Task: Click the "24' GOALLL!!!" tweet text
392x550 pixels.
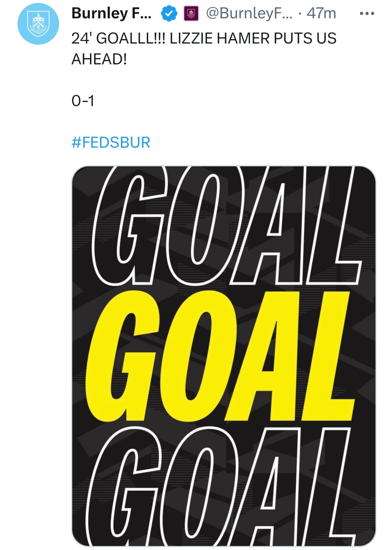Action: [x=118, y=38]
